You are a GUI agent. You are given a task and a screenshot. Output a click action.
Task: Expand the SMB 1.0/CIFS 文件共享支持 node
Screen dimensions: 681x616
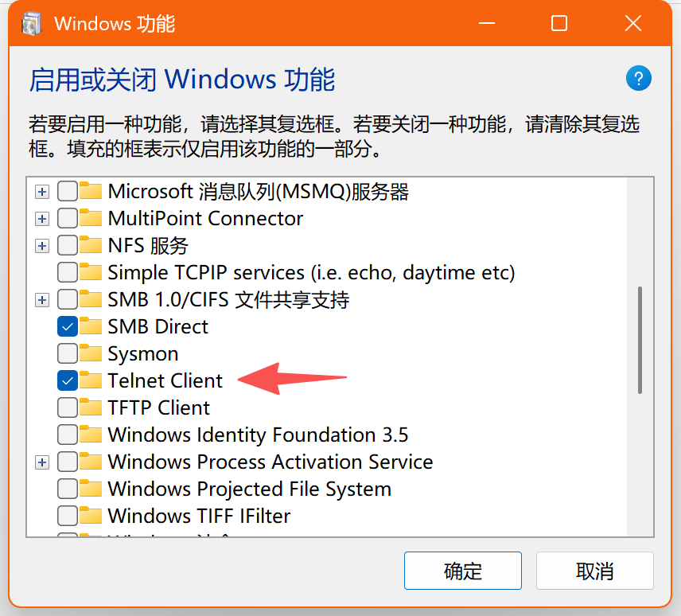point(42,299)
